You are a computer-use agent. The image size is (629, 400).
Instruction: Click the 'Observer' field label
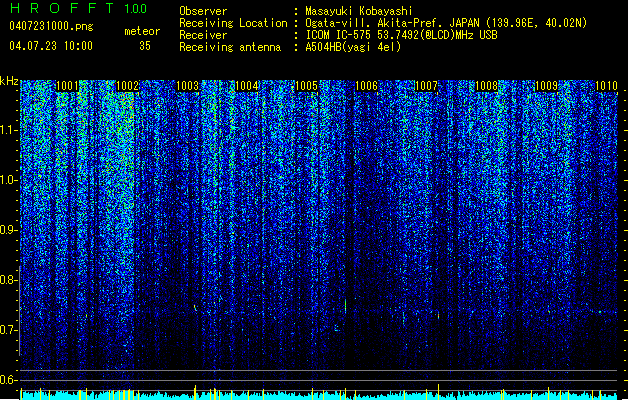click(x=203, y=11)
